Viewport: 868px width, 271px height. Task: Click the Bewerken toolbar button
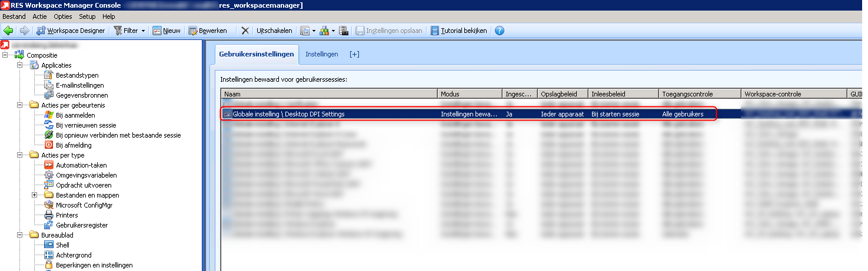[208, 31]
